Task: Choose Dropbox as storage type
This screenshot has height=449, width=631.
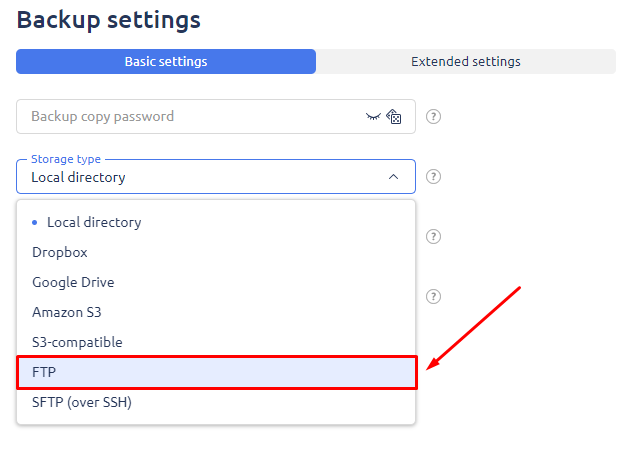Action: pos(58,252)
